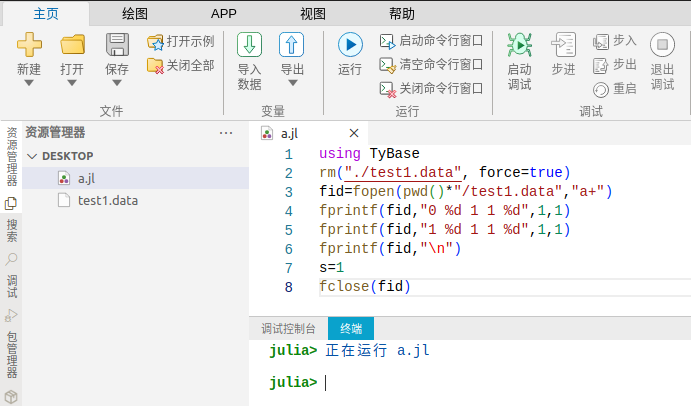Collapse the DESKTOP folder tree

(x=32, y=156)
